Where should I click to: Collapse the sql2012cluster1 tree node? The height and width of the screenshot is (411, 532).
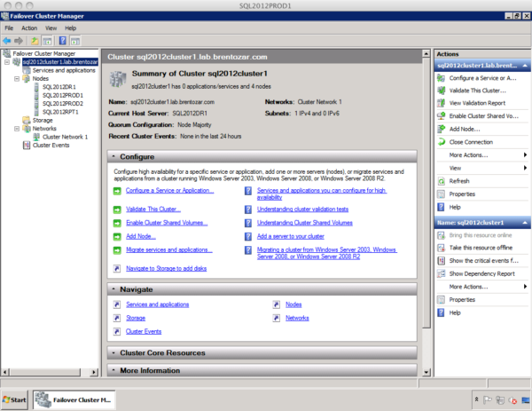[7, 62]
